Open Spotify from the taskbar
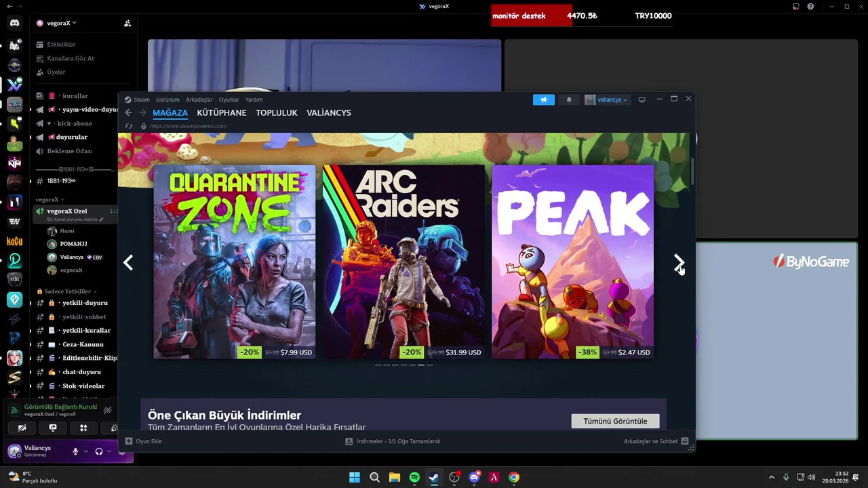The image size is (868, 488). coord(414,477)
